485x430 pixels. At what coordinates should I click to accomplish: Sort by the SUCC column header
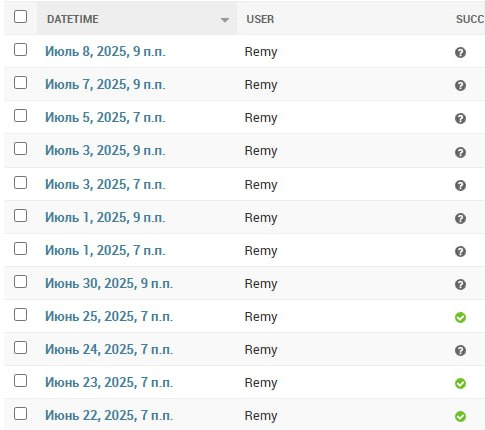coord(470,19)
